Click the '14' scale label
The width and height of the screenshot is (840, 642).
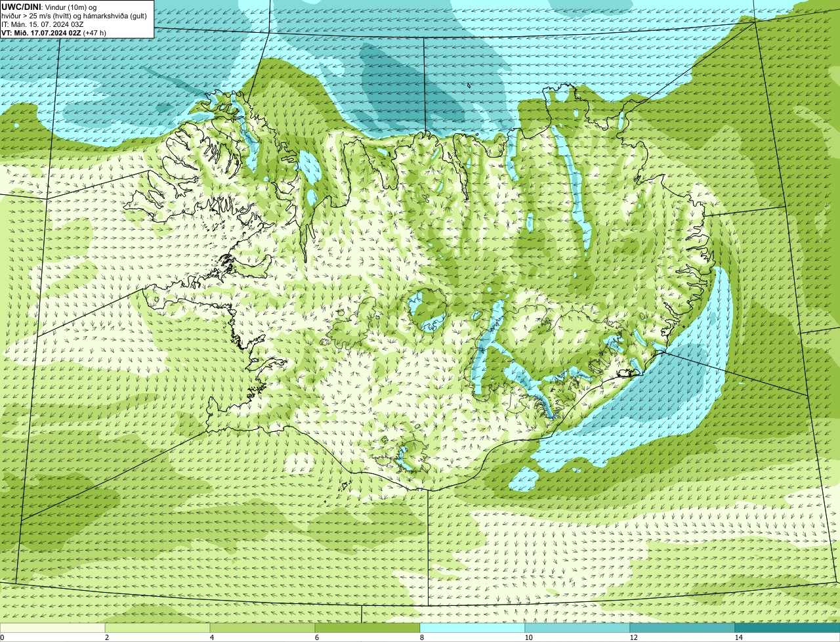pos(738,637)
